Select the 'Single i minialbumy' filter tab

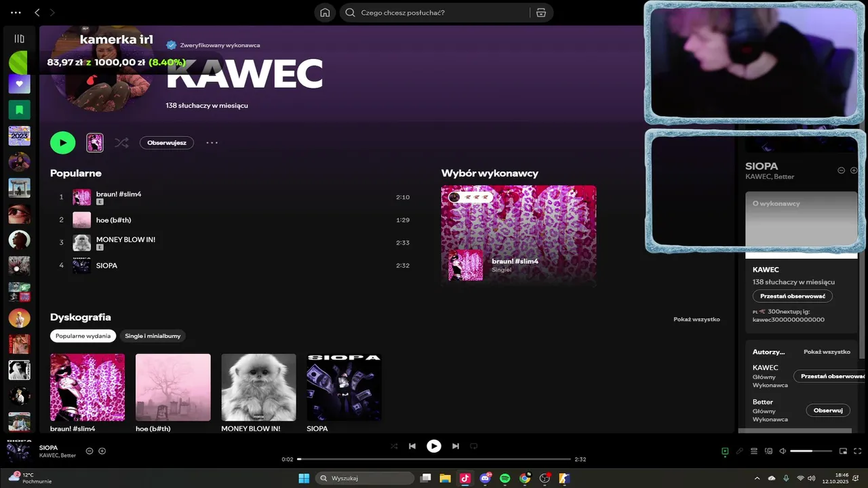(153, 335)
